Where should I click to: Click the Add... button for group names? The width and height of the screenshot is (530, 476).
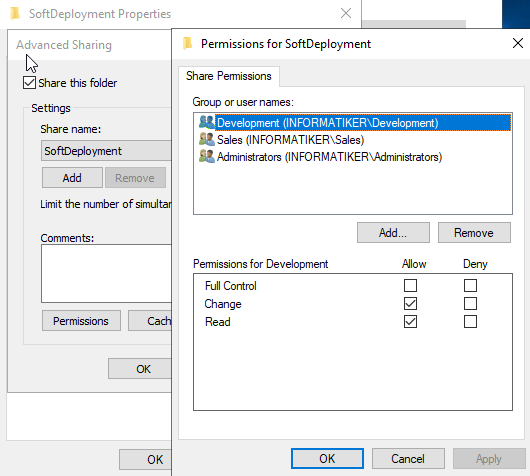393,233
